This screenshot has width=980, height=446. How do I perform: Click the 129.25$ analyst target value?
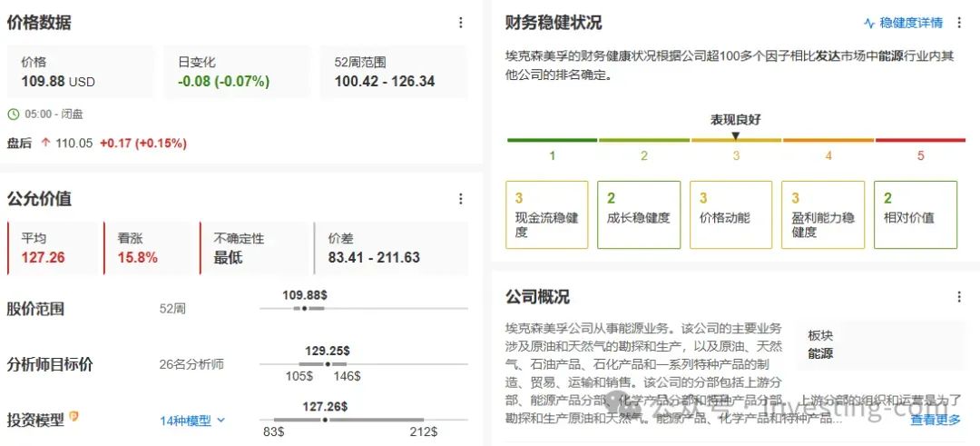point(328,351)
